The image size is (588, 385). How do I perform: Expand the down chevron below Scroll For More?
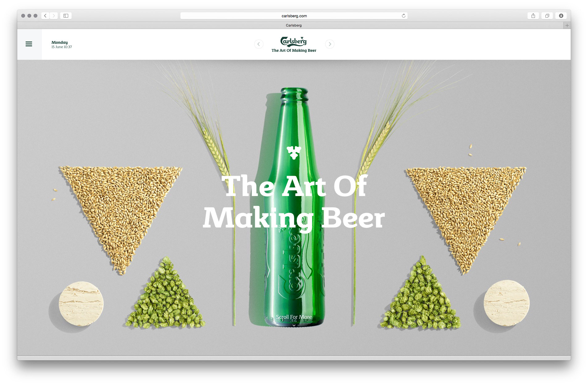coord(294,325)
